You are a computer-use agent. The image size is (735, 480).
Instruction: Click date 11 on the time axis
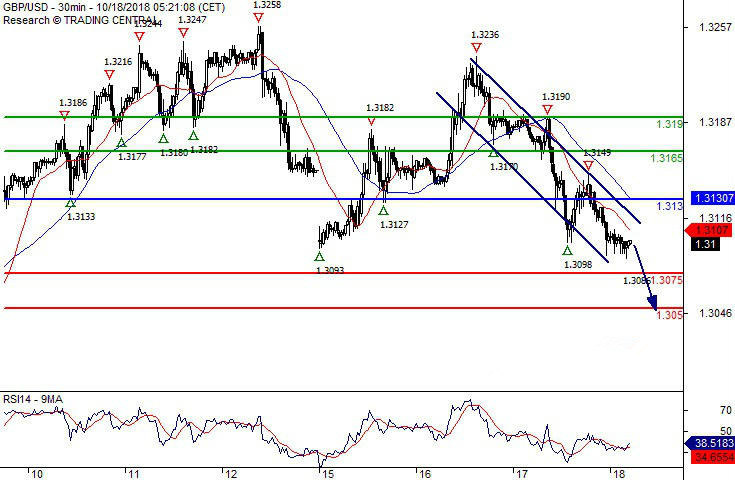tap(134, 474)
